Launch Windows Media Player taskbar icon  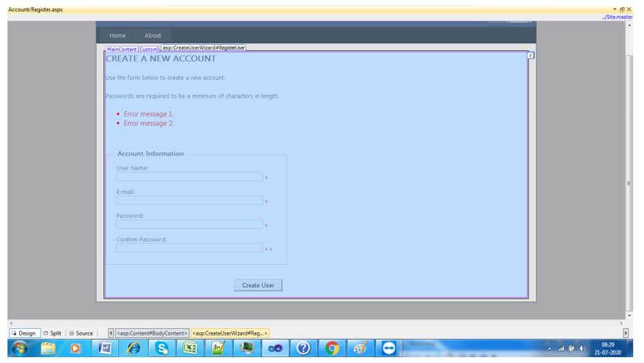(75, 349)
